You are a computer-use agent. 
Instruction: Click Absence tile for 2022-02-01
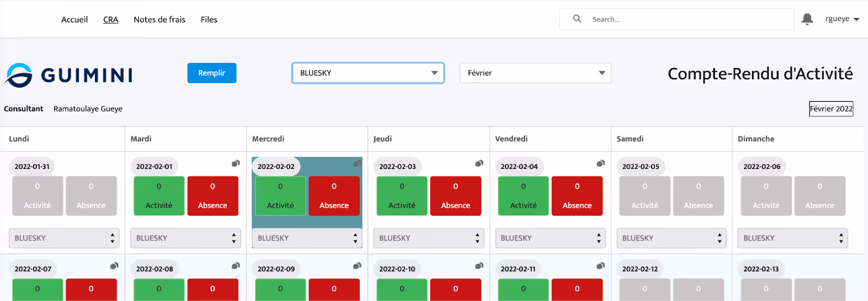(x=213, y=196)
